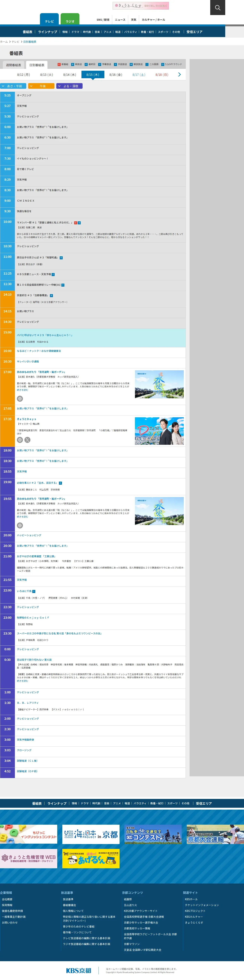Open program ハッピーショッピング at 20:00
The height and width of the screenshot is (980, 244).
[29, 535]
